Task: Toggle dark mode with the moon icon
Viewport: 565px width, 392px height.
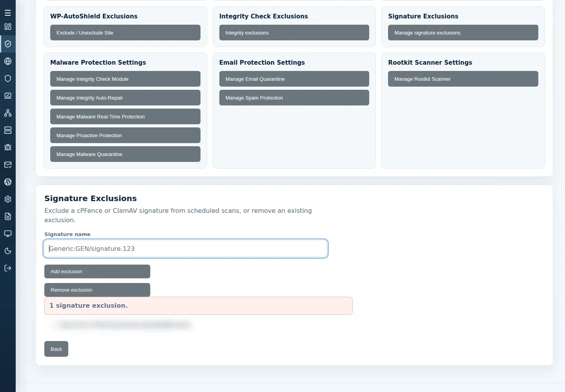Action: (x=8, y=251)
